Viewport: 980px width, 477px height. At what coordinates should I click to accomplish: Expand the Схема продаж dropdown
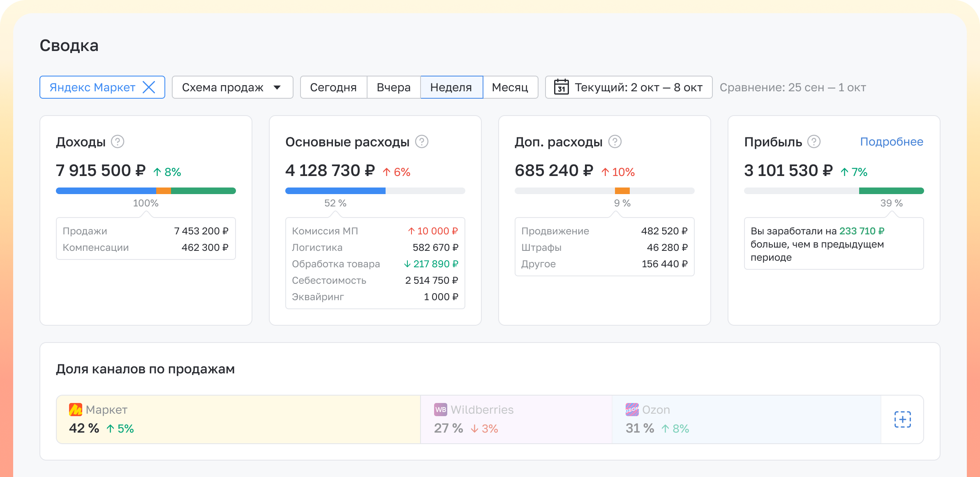(x=232, y=87)
